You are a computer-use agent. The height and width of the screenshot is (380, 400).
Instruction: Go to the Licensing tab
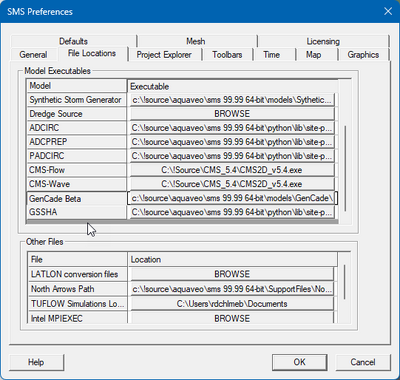323,41
